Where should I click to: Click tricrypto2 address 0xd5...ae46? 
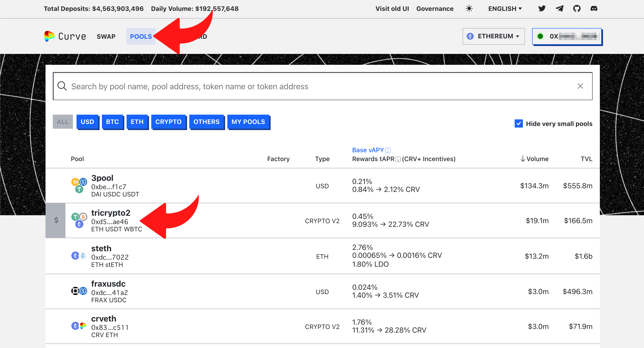pyautogui.click(x=110, y=222)
